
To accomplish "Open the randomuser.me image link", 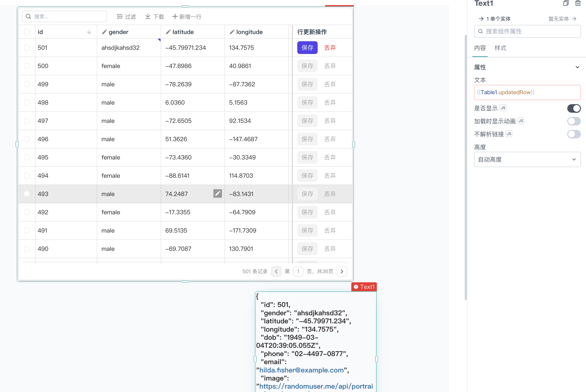I will point(316,386).
